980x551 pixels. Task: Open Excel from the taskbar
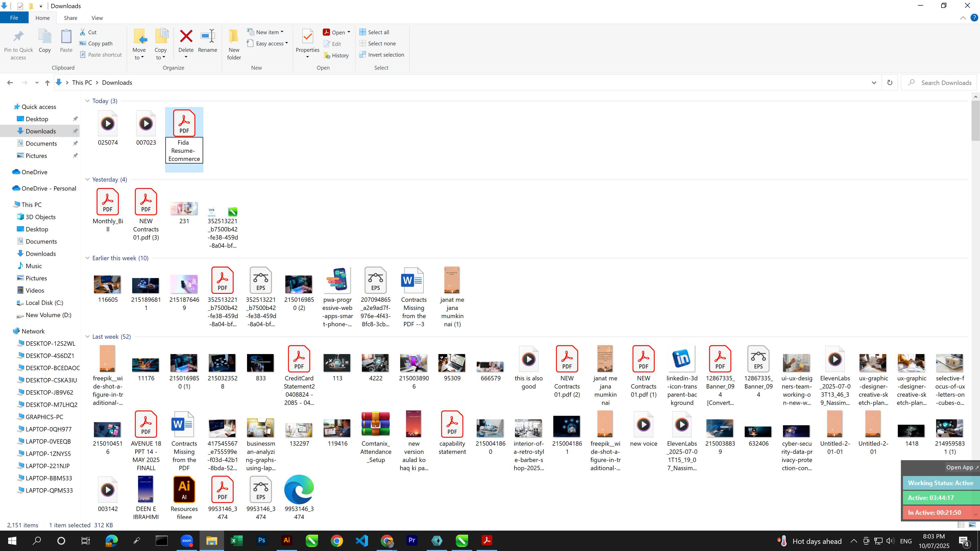tap(236, 540)
